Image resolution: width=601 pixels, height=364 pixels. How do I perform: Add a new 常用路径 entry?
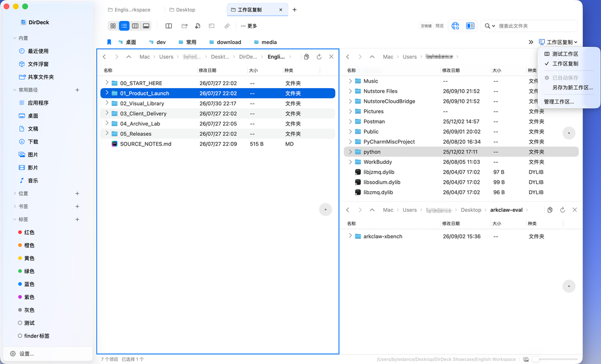[77, 90]
